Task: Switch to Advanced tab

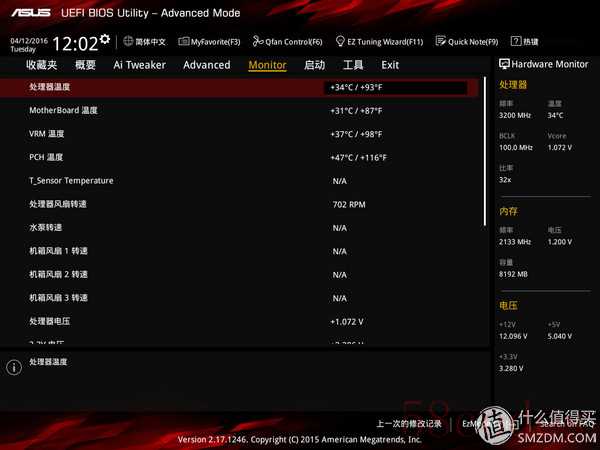Action: click(x=207, y=65)
